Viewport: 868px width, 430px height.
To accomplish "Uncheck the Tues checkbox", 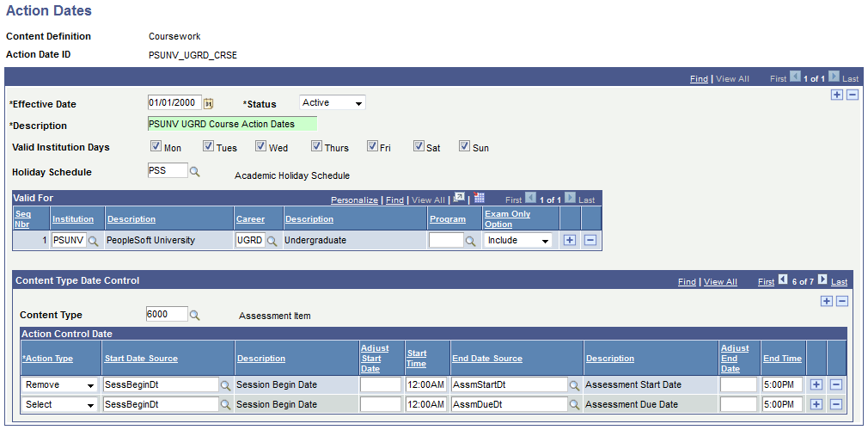I will [208, 146].
